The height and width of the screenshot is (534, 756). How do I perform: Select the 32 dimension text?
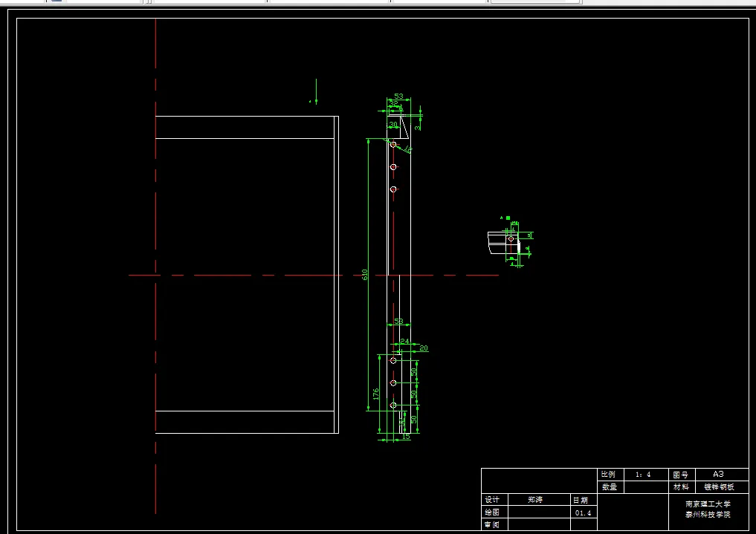click(394, 103)
